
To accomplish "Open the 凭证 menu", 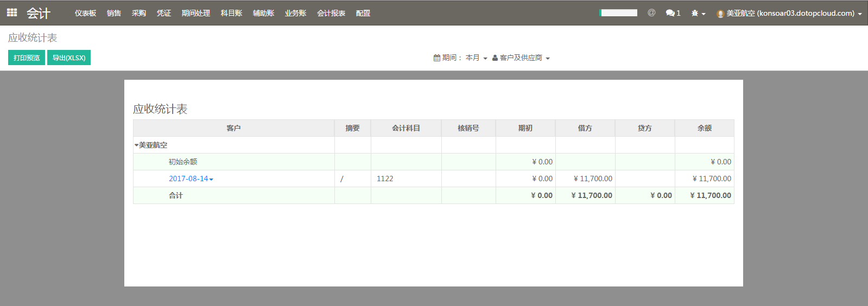I will (x=164, y=13).
